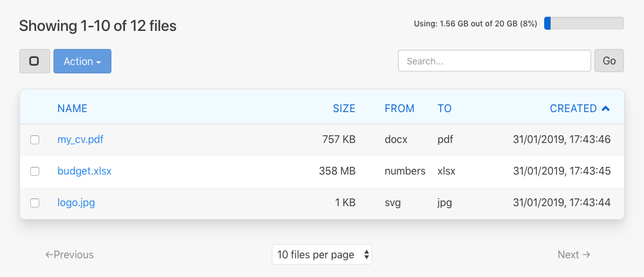The height and width of the screenshot is (277, 644).
Task: Open the budget.xlsx file link
Action: click(x=84, y=171)
